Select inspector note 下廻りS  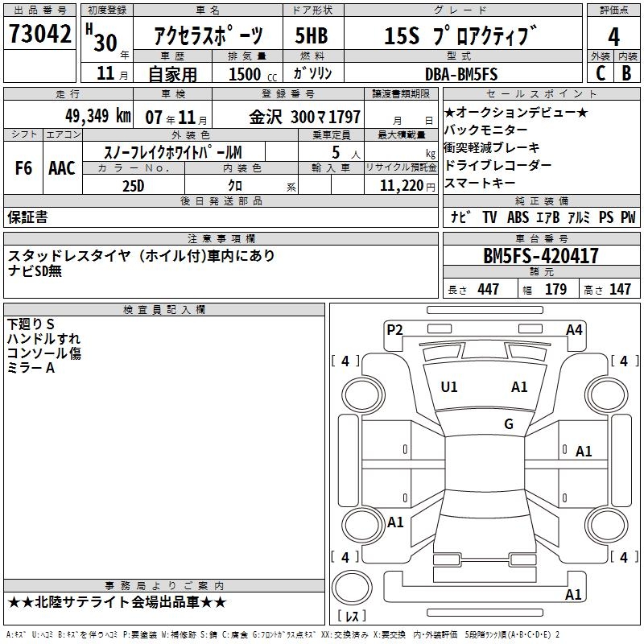point(31,324)
